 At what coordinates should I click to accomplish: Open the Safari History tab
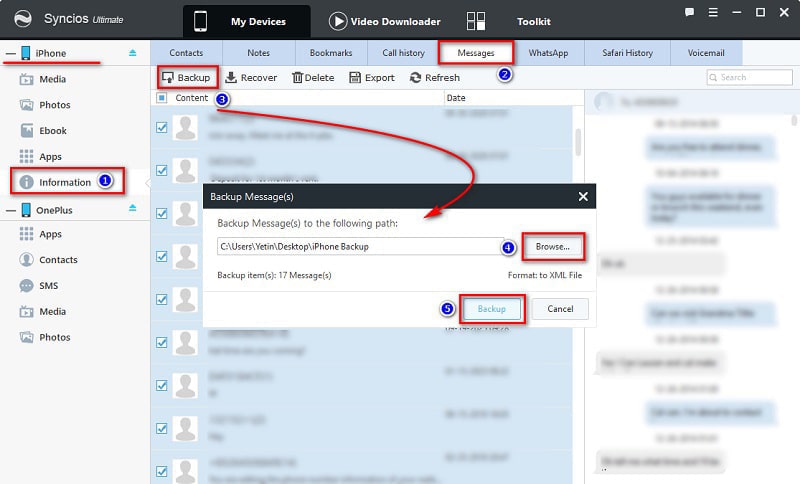627,53
